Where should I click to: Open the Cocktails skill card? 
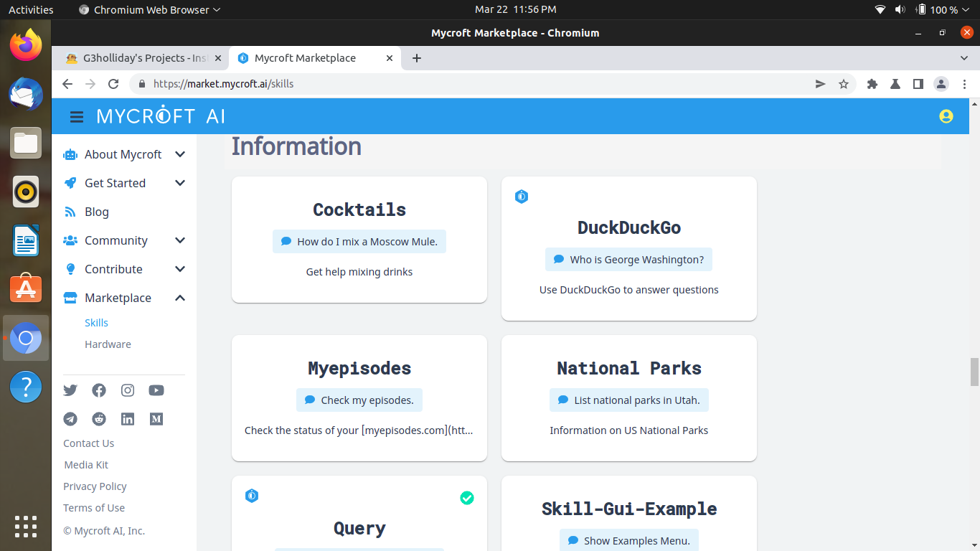pyautogui.click(x=359, y=240)
